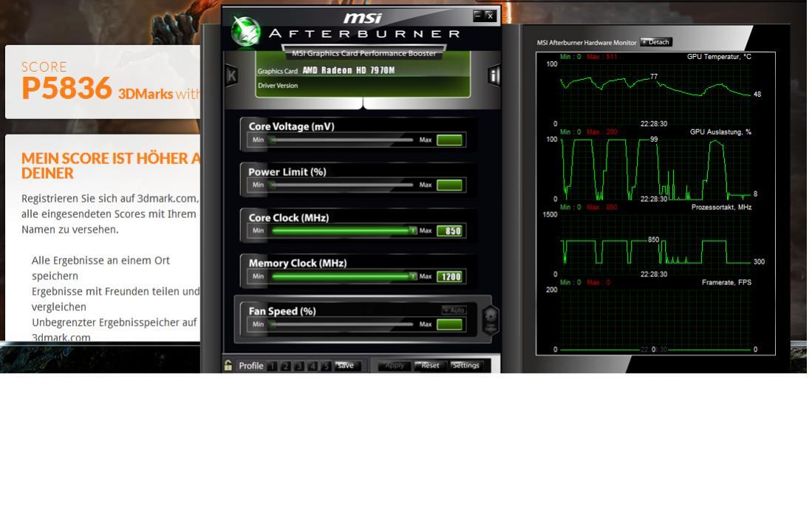The width and height of the screenshot is (812, 529).
Task: Close the Afterburner window
Action: tap(491, 16)
